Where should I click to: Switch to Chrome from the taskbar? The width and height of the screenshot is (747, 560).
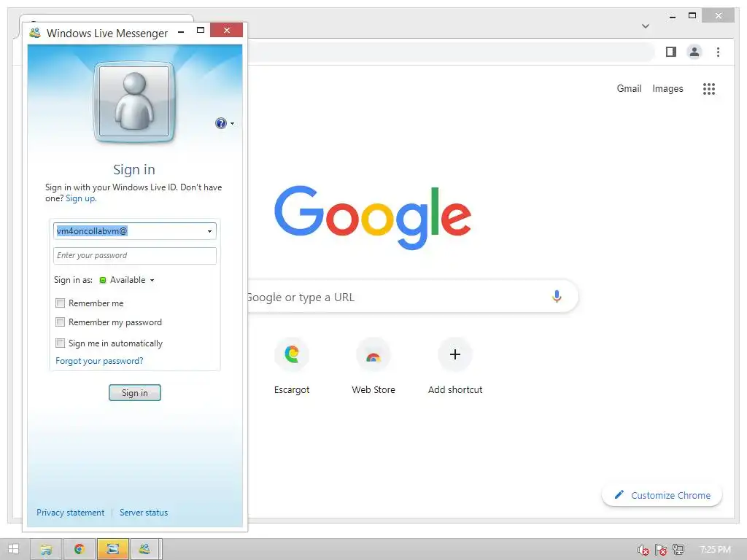coord(79,549)
